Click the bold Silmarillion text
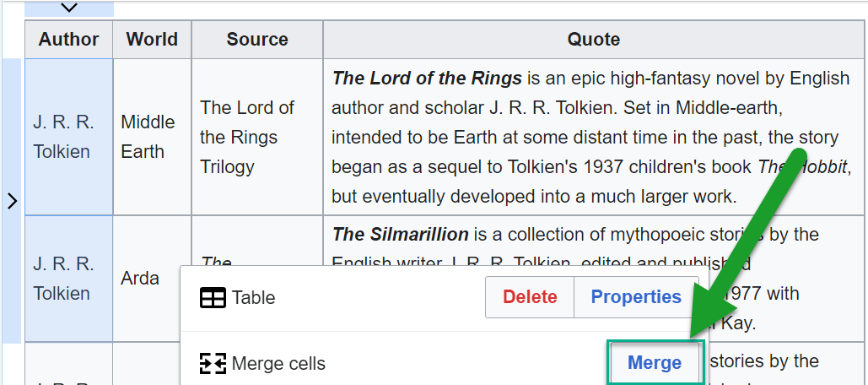The image size is (868, 385). [x=400, y=234]
